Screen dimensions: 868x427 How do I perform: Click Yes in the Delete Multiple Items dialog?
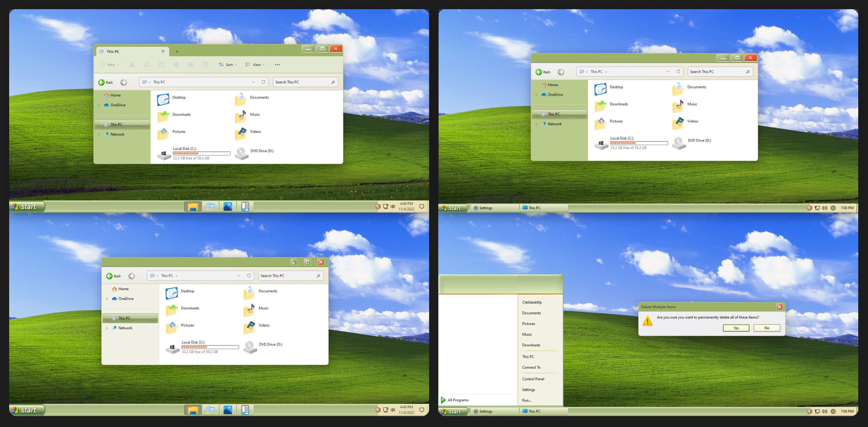point(736,328)
